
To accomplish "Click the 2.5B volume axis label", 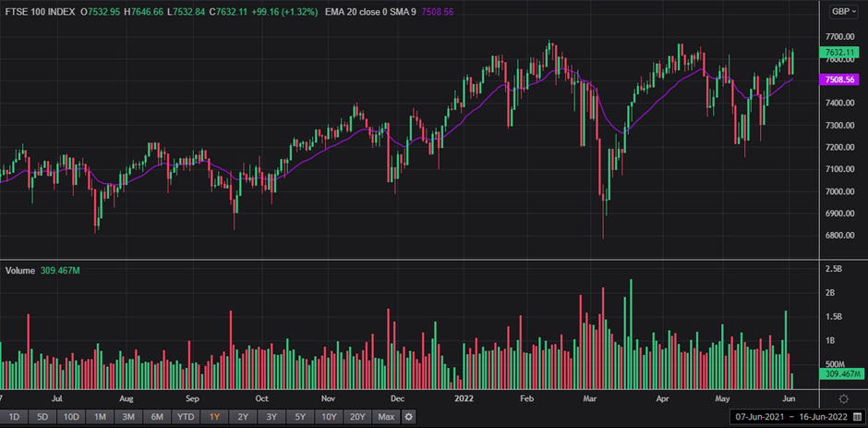I will (x=834, y=269).
